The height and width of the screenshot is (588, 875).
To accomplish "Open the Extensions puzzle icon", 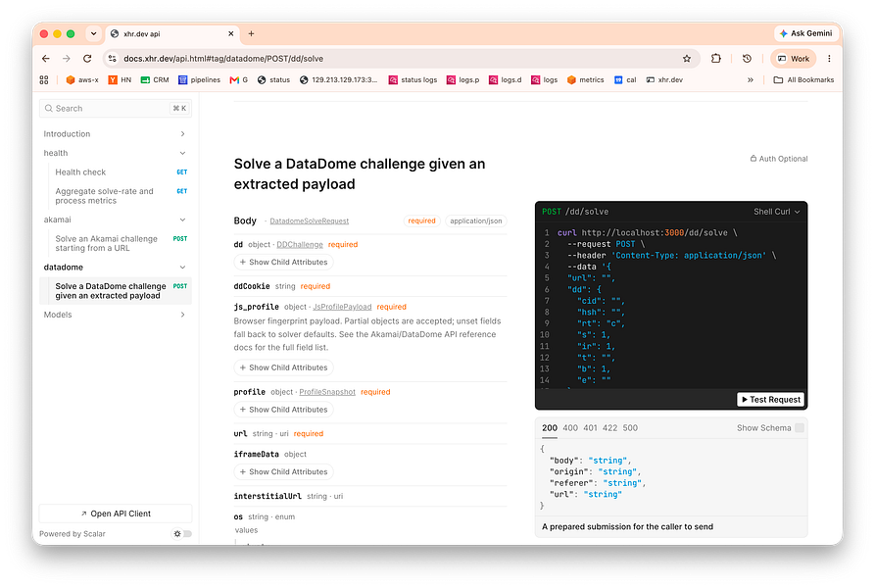I will click(716, 59).
